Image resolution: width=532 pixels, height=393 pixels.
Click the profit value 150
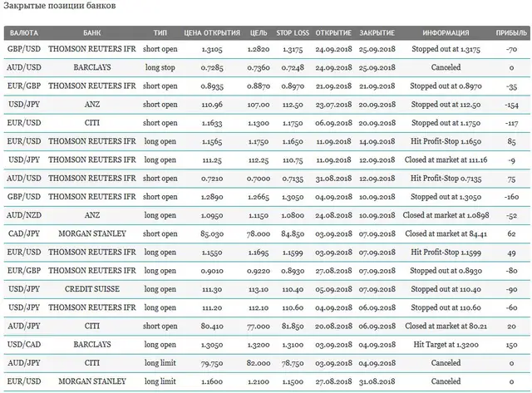tap(511, 345)
